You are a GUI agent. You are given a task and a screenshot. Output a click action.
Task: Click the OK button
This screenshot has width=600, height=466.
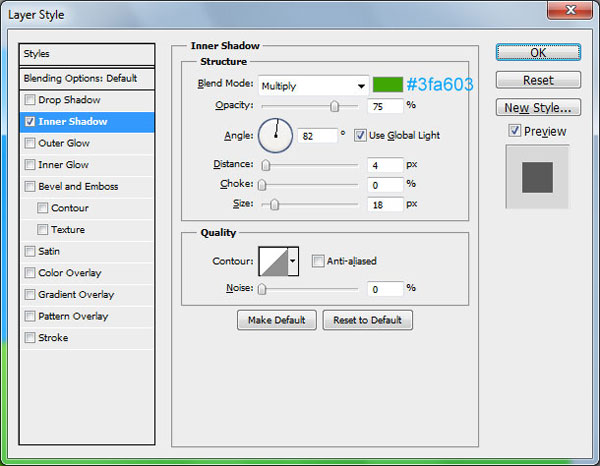(538, 52)
